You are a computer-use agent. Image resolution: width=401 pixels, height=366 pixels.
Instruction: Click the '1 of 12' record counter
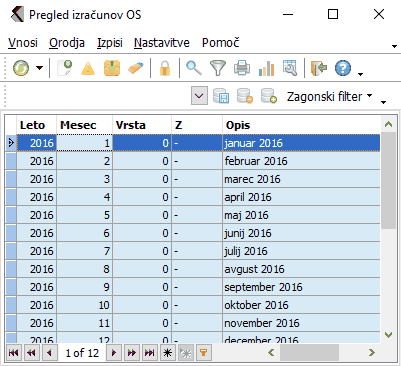coord(82,353)
